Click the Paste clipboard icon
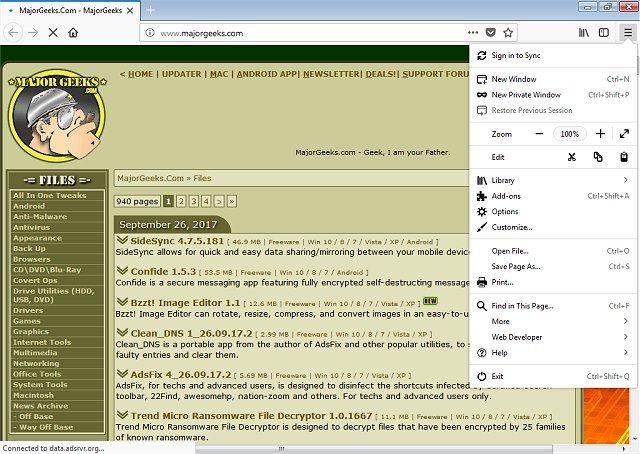 (624, 157)
